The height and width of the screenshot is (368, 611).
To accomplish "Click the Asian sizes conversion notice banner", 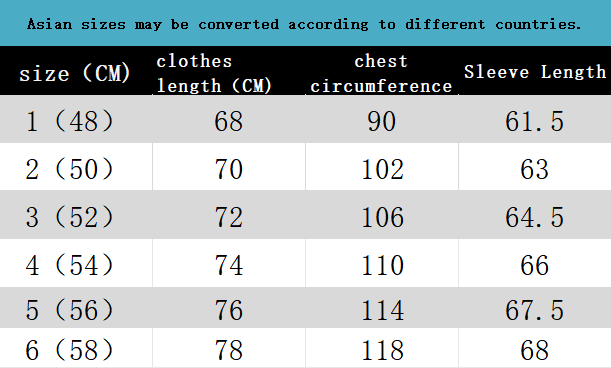I will pos(306,23).
